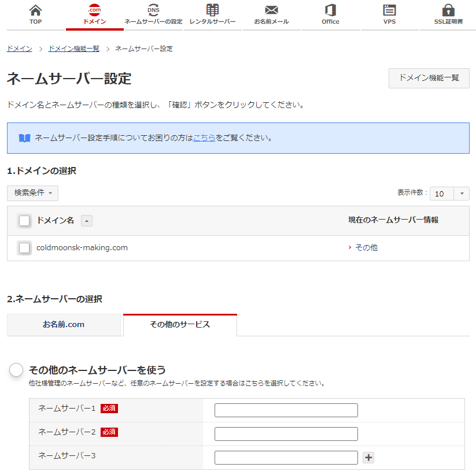Open the rental server icon

pos(212,10)
